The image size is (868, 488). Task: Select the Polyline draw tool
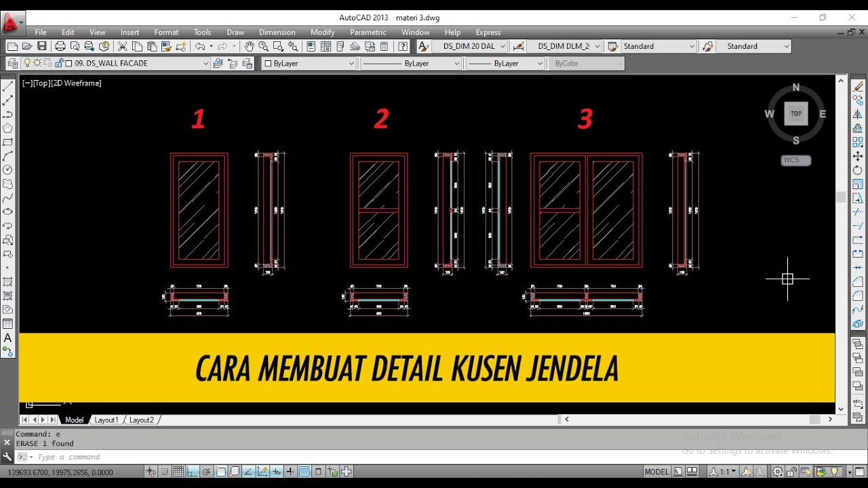pyautogui.click(x=8, y=114)
